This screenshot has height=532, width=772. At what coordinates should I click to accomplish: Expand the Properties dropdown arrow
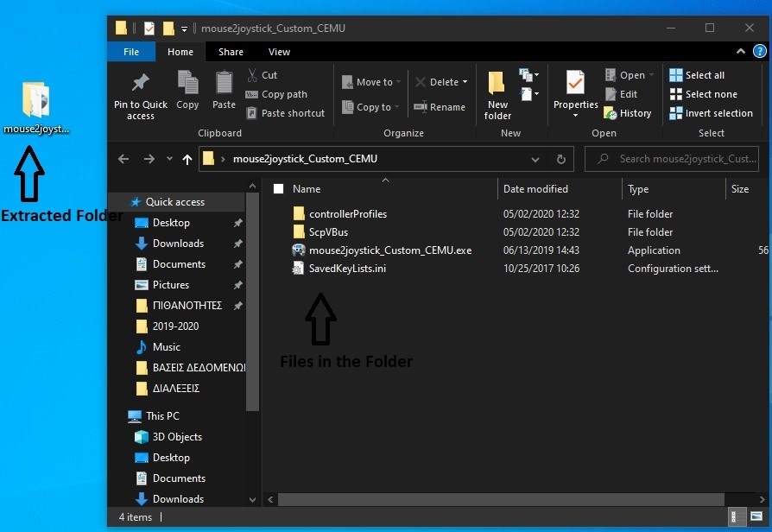575,116
